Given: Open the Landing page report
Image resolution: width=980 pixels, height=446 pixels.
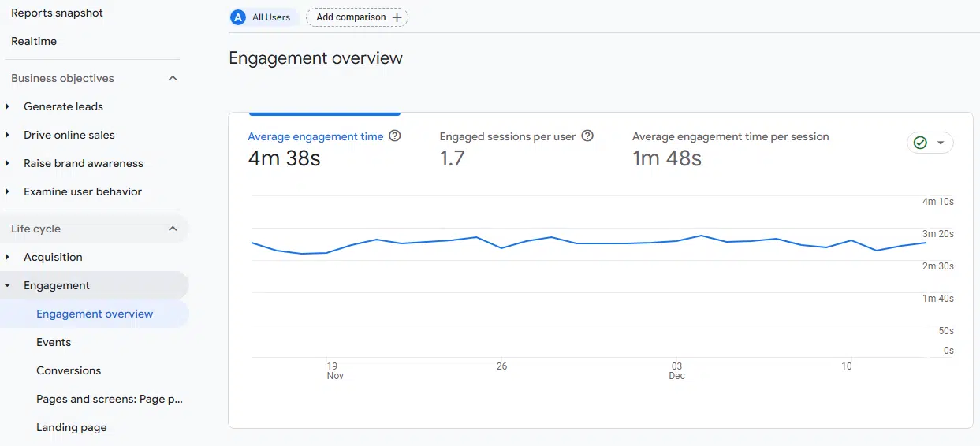Looking at the screenshot, I should (71, 427).
